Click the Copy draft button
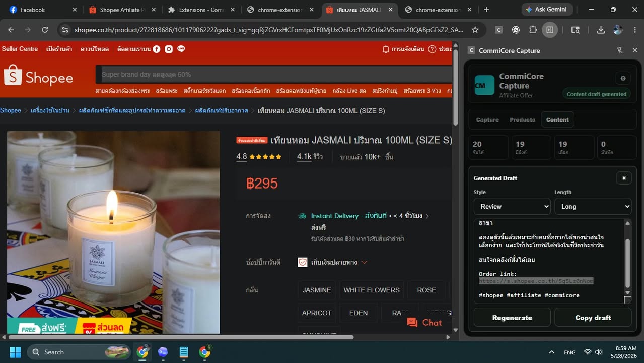 tap(593, 318)
